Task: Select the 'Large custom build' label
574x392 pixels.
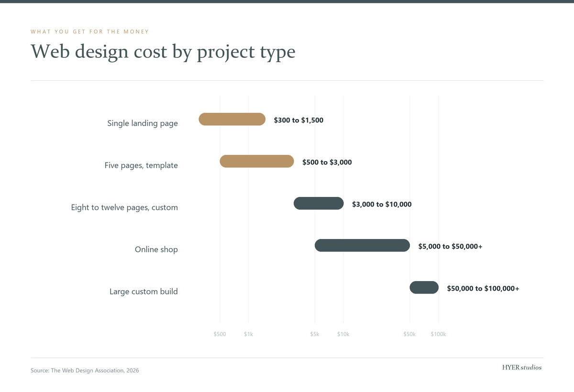Action: [x=143, y=292]
